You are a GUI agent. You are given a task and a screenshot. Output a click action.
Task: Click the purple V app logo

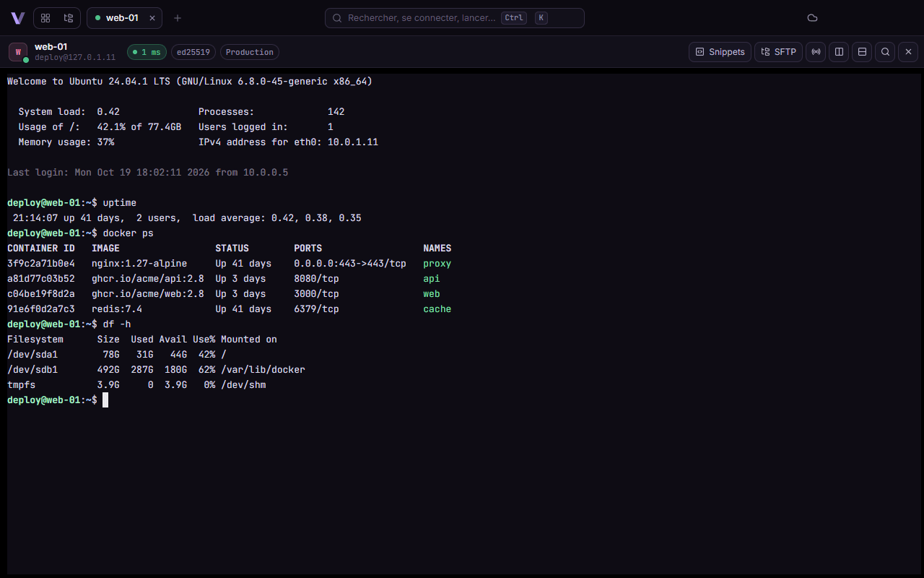[18, 18]
